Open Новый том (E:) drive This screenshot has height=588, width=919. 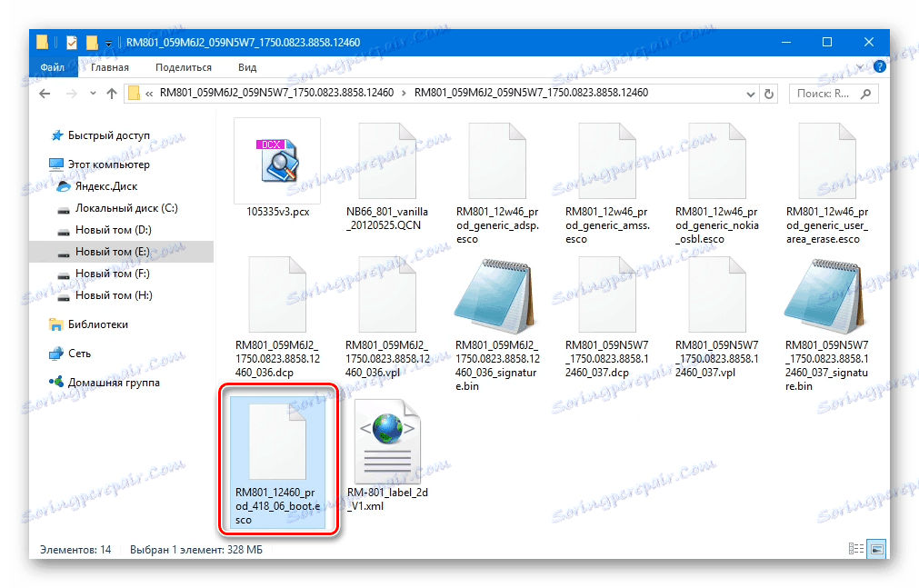(x=113, y=252)
